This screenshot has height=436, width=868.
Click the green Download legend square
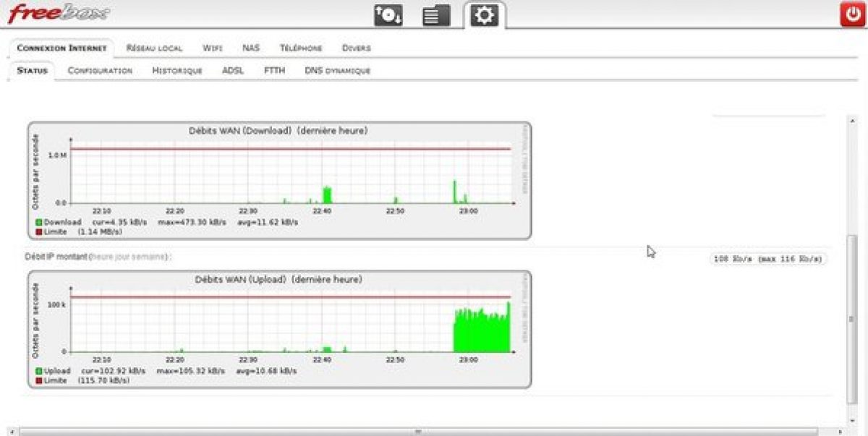[x=38, y=222]
